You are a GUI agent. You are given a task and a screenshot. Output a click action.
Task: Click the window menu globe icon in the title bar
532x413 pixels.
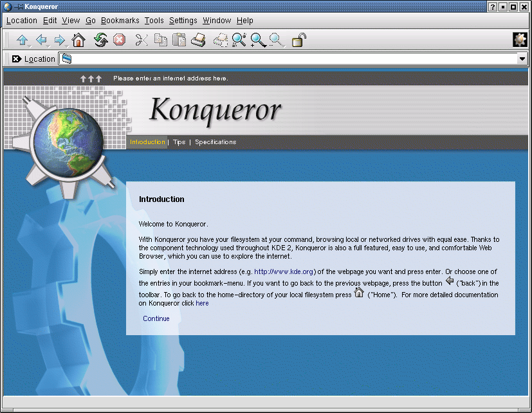(8, 6)
